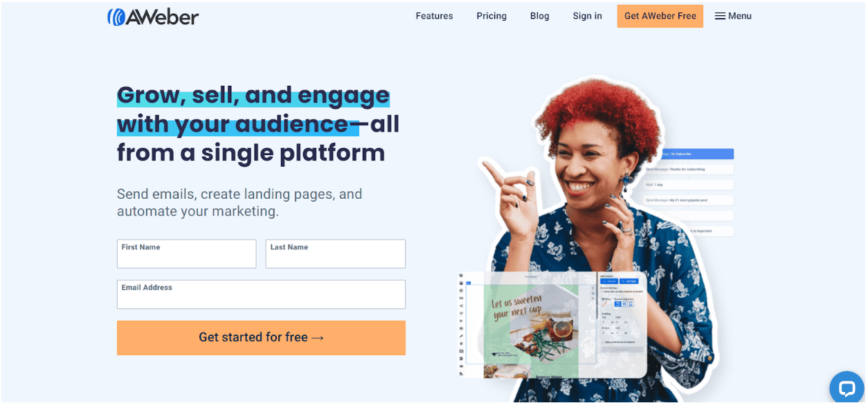Open the hamburger Menu

click(733, 16)
